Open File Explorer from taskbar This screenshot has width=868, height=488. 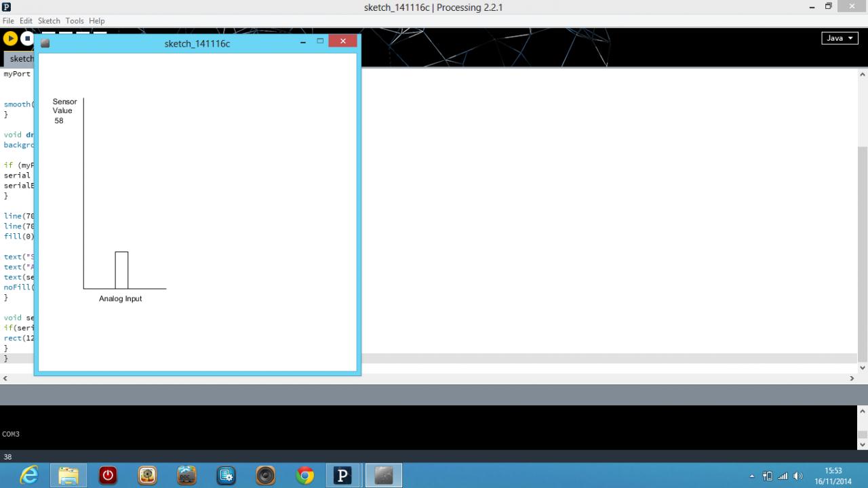point(68,476)
